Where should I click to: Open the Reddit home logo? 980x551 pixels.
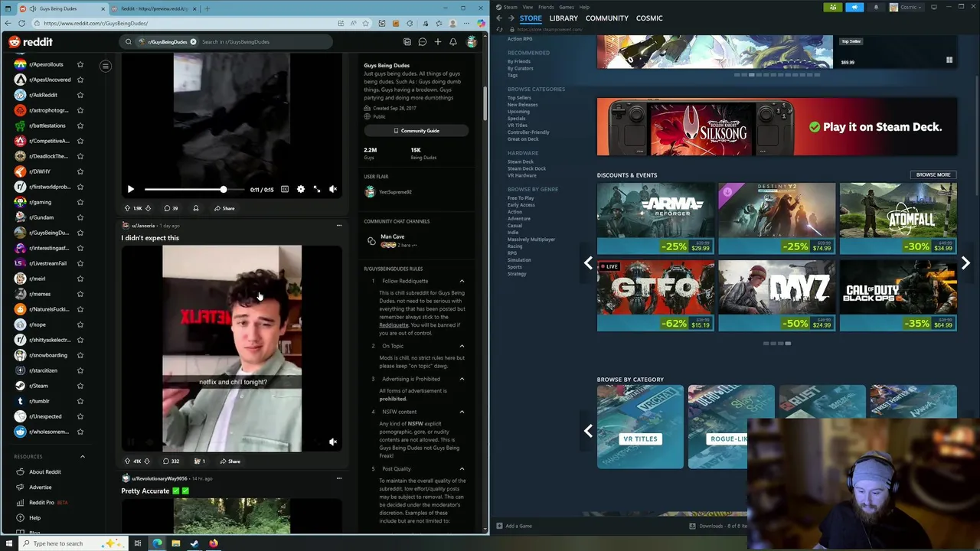[x=31, y=42]
